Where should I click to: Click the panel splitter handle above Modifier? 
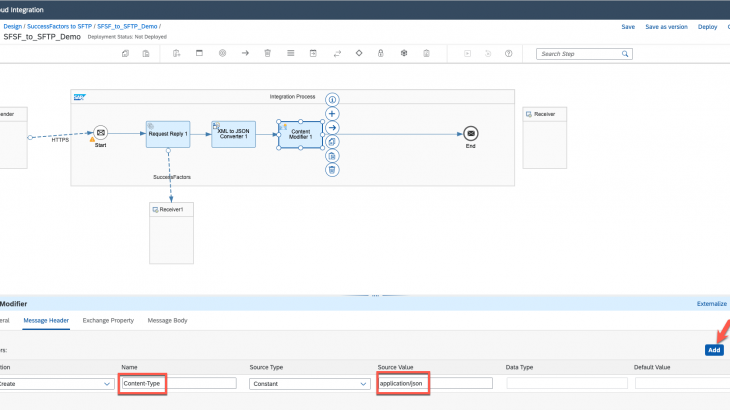(x=375, y=295)
